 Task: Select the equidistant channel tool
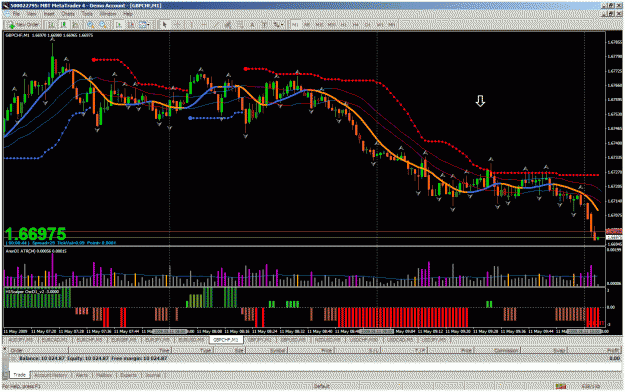(228, 25)
